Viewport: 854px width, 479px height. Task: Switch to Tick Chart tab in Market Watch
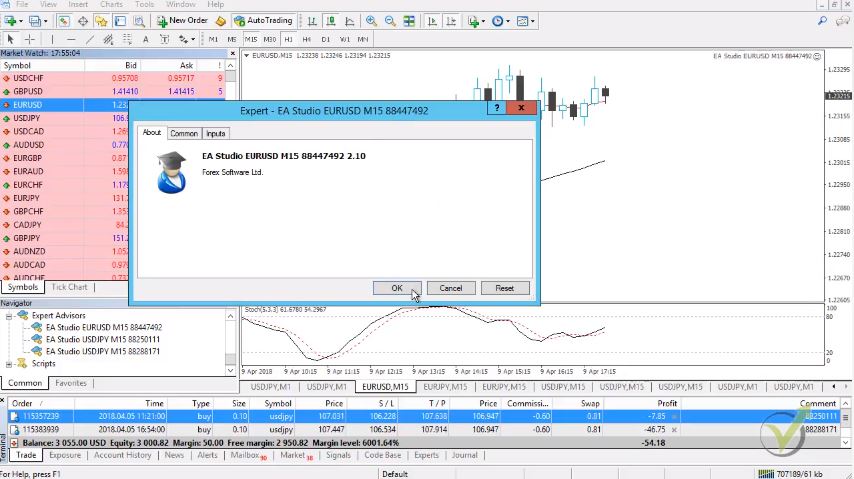coord(69,287)
